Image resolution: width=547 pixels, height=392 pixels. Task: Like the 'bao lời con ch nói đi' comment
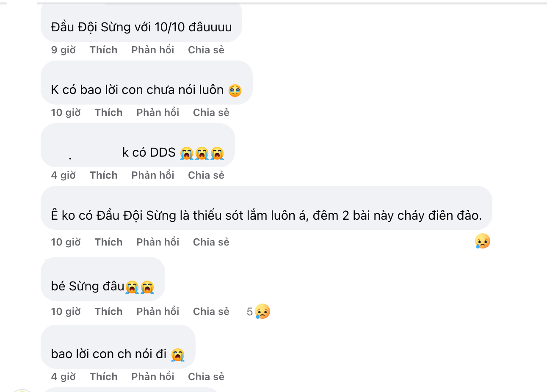click(103, 377)
